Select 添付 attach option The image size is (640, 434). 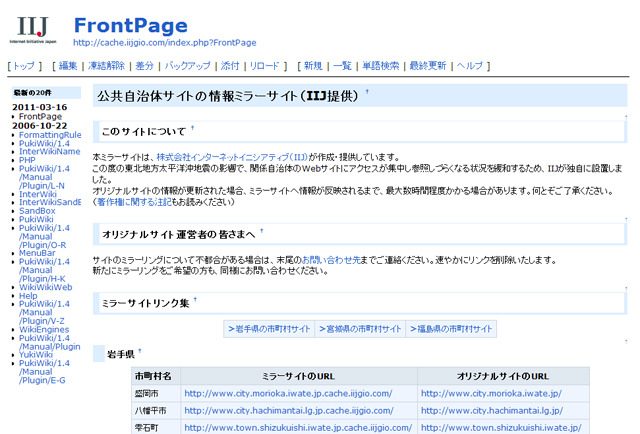tap(230, 66)
